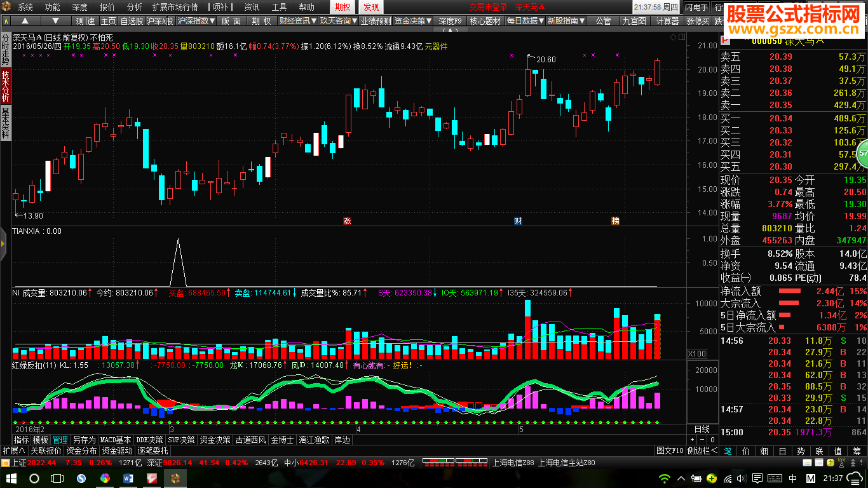Click the plus zoom-in chart button
This screenshot has height=488, width=868.
pos(693,440)
